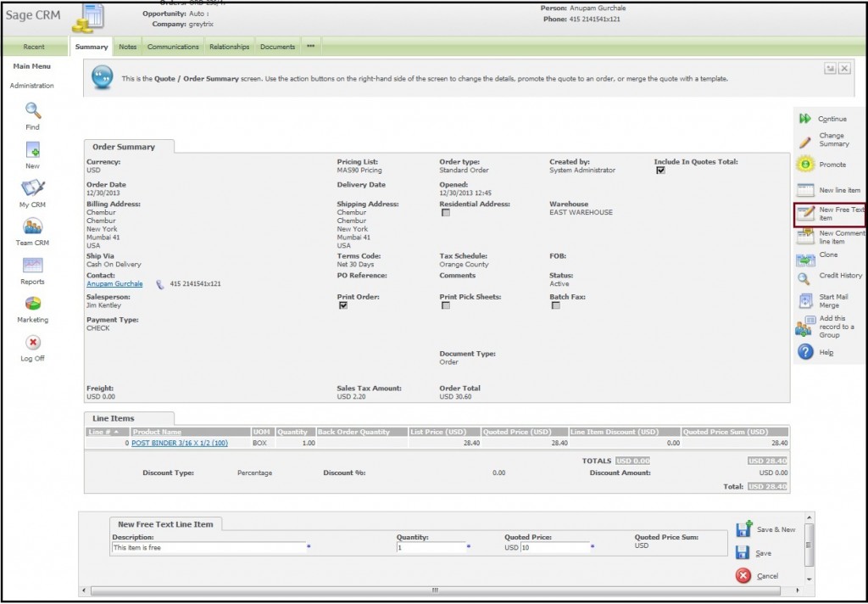Open the Team CRM icon
Viewport: 868px width, 604px height.
33,226
